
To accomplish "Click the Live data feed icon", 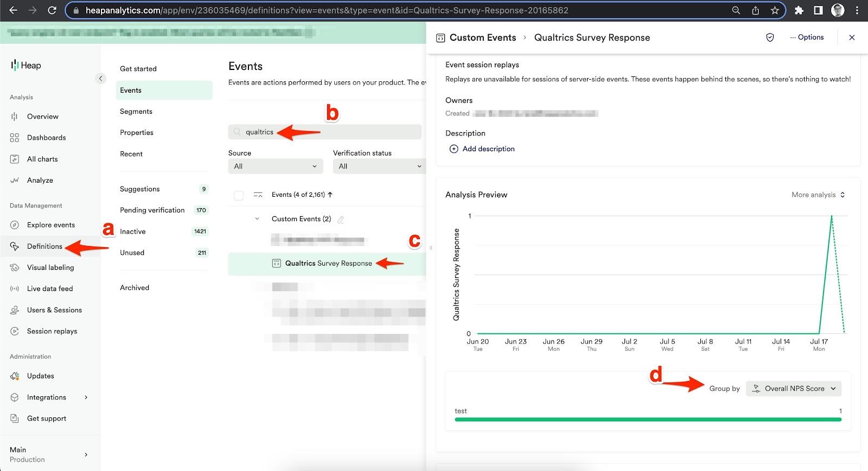I will point(15,289).
